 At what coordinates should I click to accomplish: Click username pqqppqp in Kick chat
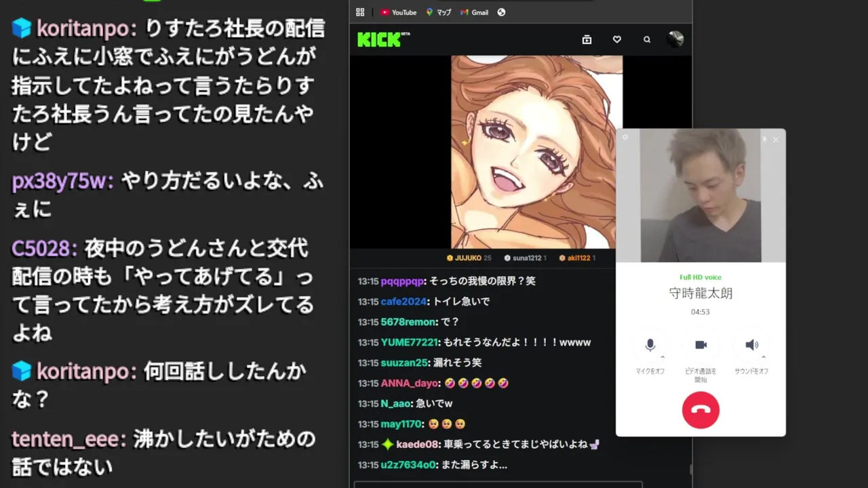coord(402,281)
